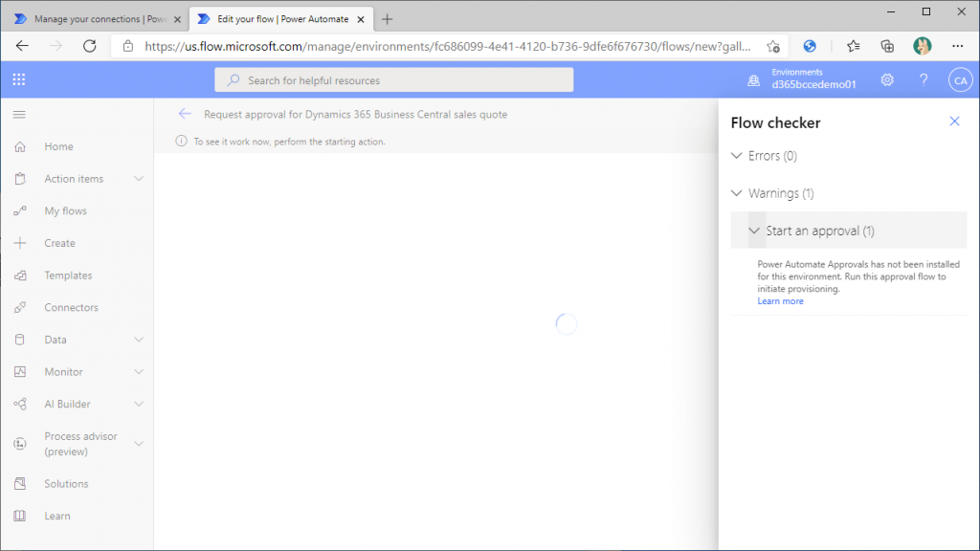This screenshot has height=551, width=980.
Task: Expand the AI Builder chevron
Action: coord(139,405)
